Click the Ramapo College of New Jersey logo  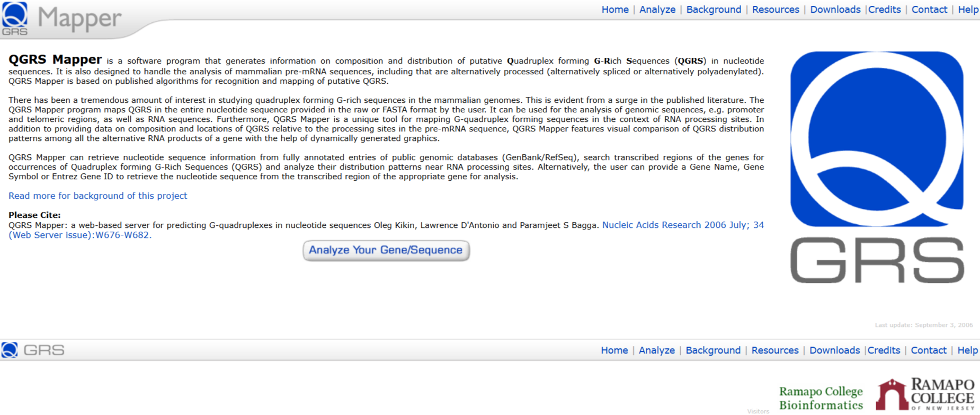pos(925,394)
